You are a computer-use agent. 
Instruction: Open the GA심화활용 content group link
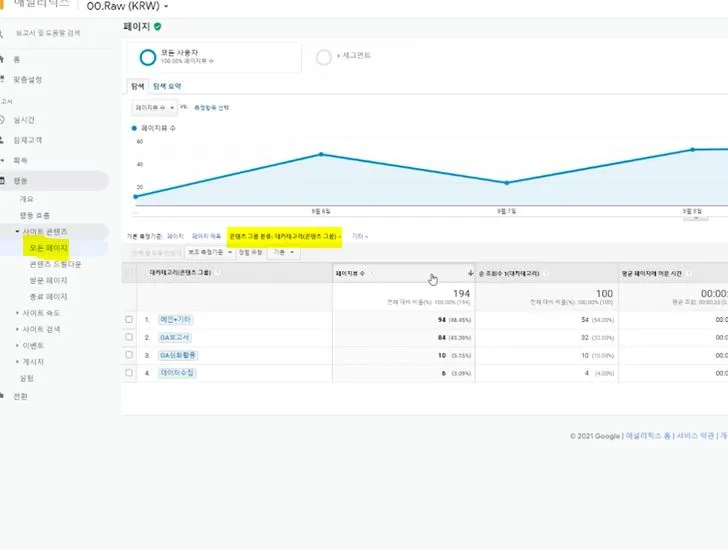pyautogui.click(x=178, y=355)
